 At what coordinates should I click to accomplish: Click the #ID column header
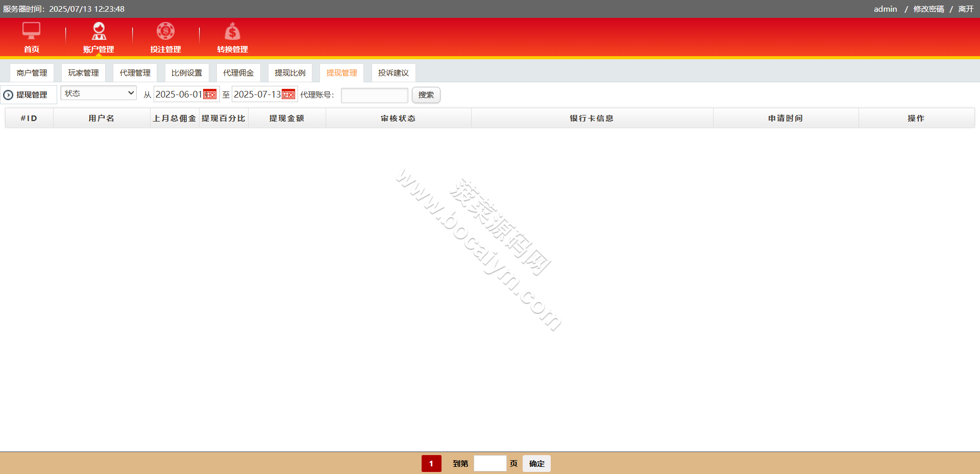tap(29, 118)
